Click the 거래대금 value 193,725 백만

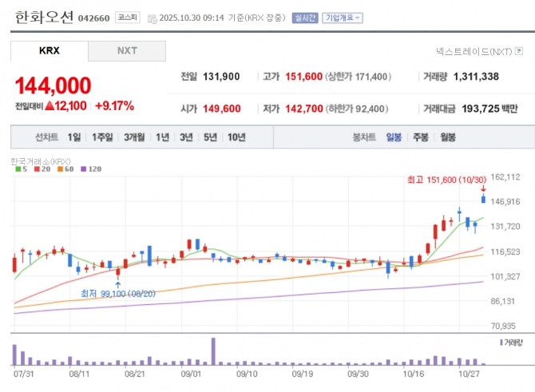(489, 109)
